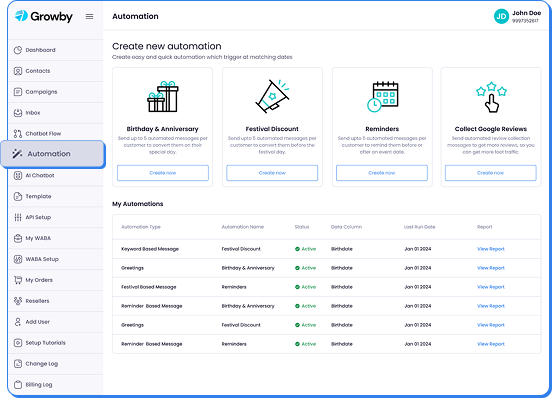Click the Setup Tutorials play icon
This screenshot has width=552, height=398.
pos(18,343)
